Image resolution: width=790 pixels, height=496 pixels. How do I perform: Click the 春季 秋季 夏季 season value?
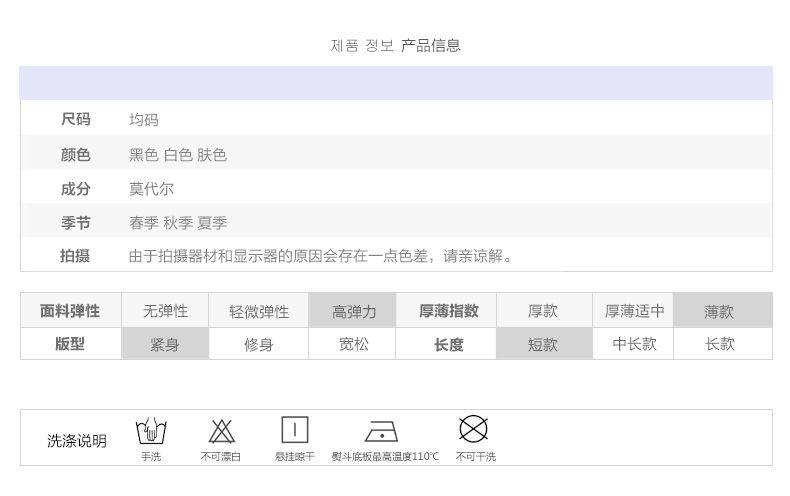click(178, 222)
